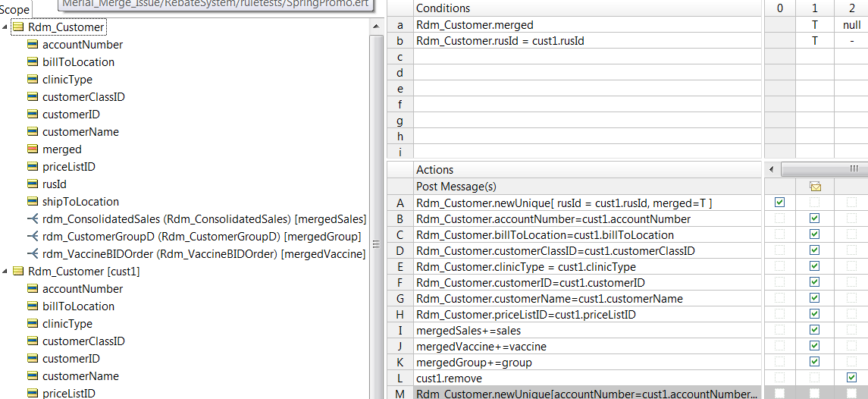Click empty condition row c field

pyautogui.click(x=588, y=57)
